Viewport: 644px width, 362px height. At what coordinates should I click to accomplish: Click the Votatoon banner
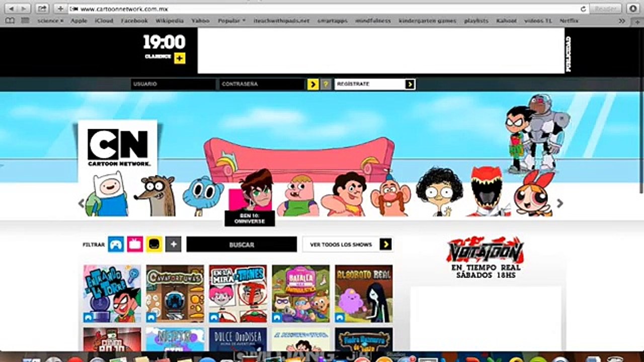click(486, 257)
